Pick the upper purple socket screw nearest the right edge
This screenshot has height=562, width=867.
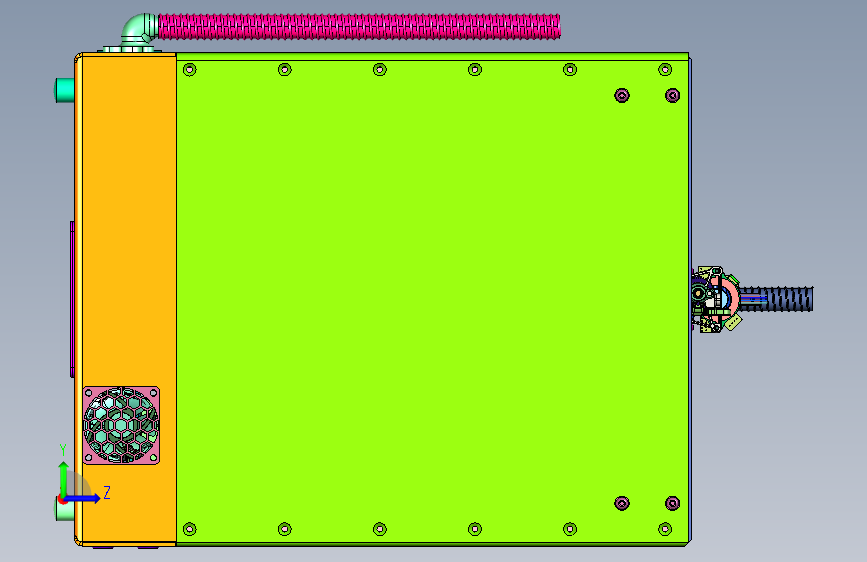click(672, 95)
